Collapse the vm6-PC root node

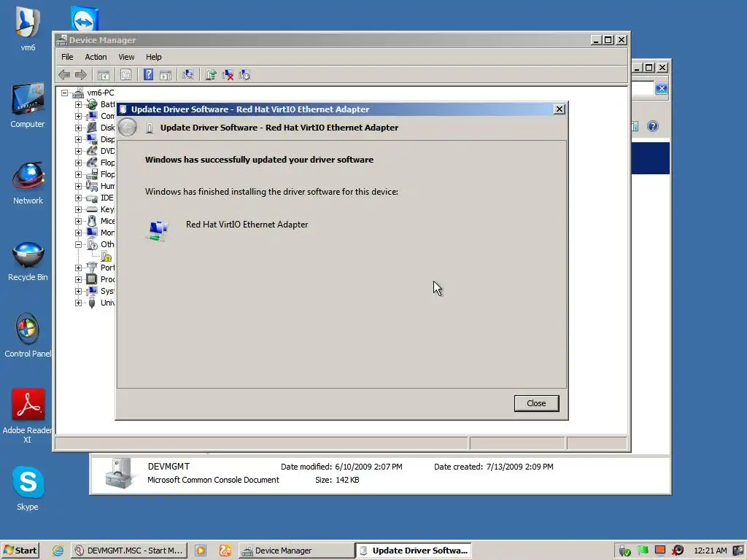tap(64, 93)
